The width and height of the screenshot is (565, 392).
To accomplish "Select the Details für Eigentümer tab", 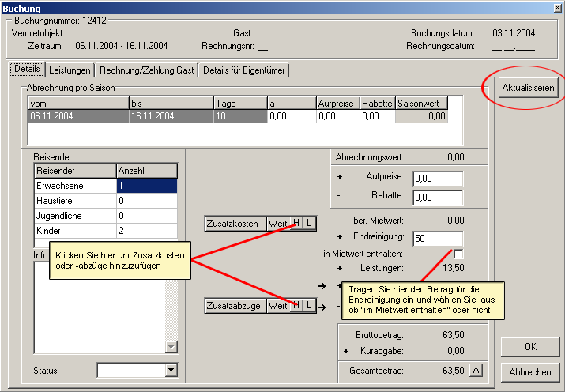I will click(x=243, y=70).
